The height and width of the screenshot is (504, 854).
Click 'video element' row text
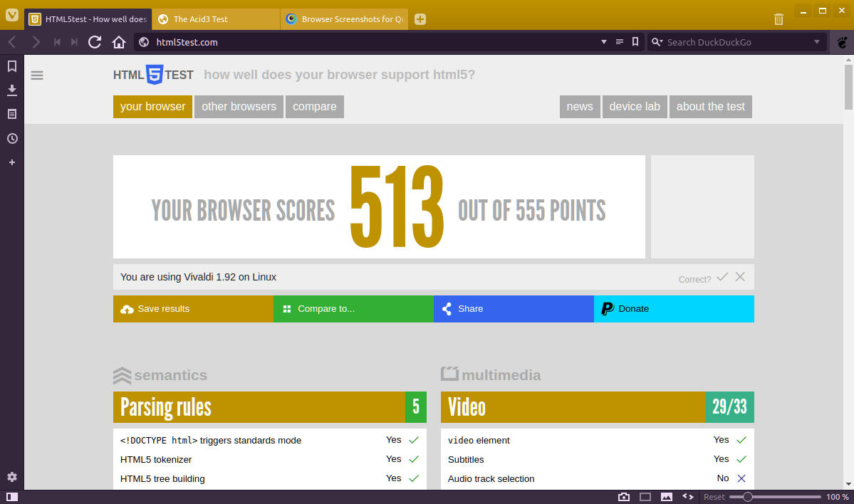click(478, 441)
